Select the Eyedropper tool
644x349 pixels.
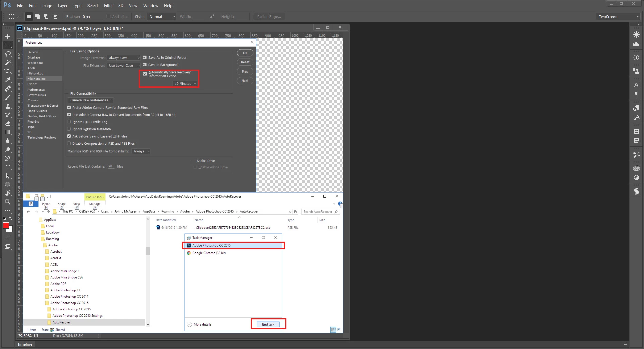8,80
